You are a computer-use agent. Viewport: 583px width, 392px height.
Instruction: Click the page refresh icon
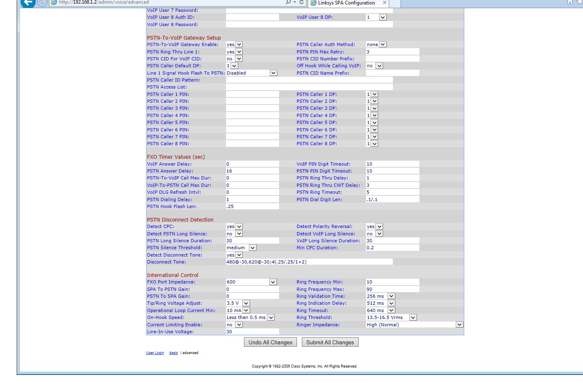(x=301, y=2)
